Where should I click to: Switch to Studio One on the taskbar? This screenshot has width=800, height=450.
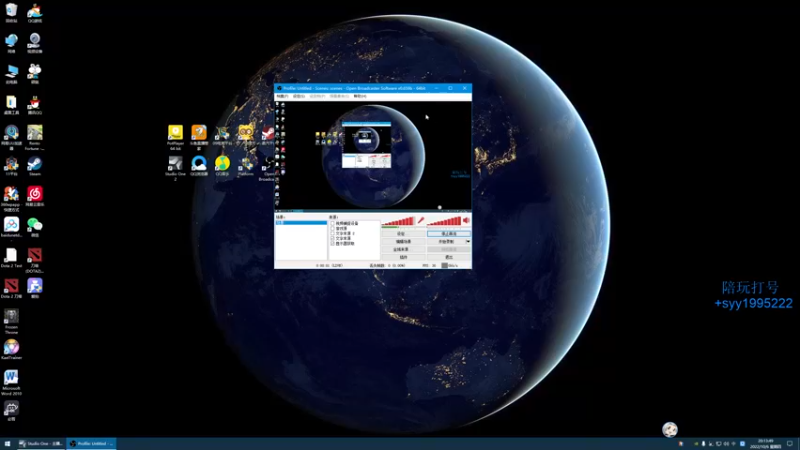(41, 444)
